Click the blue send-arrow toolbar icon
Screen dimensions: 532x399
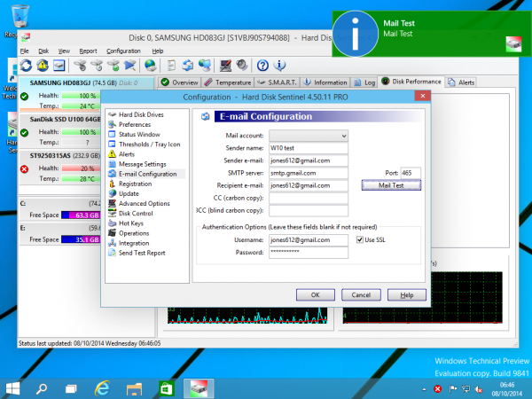130,65
